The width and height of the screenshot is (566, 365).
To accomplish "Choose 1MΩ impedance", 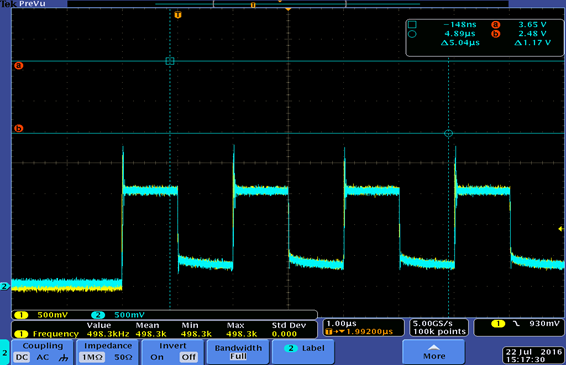I will 92,357.
